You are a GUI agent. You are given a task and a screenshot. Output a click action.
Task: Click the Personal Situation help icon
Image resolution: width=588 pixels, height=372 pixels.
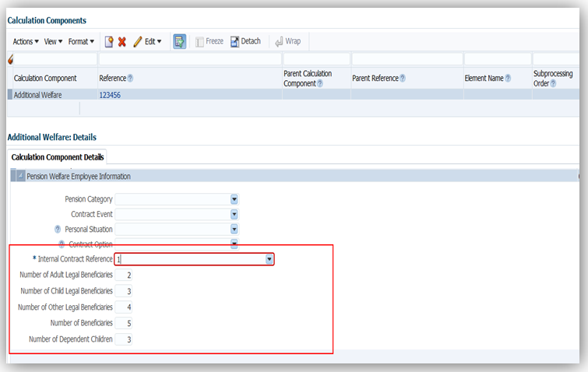pyautogui.click(x=58, y=229)
